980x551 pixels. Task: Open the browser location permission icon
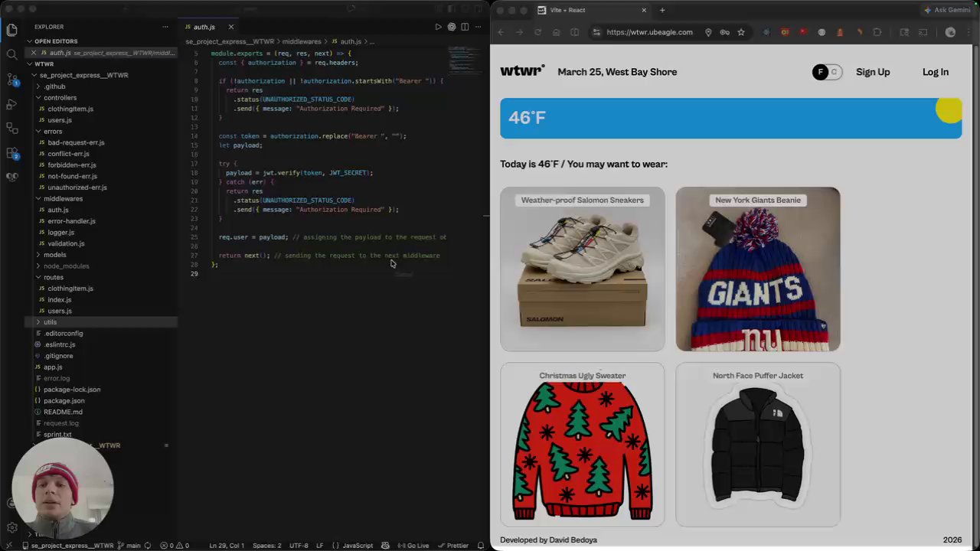click(708, 32)
